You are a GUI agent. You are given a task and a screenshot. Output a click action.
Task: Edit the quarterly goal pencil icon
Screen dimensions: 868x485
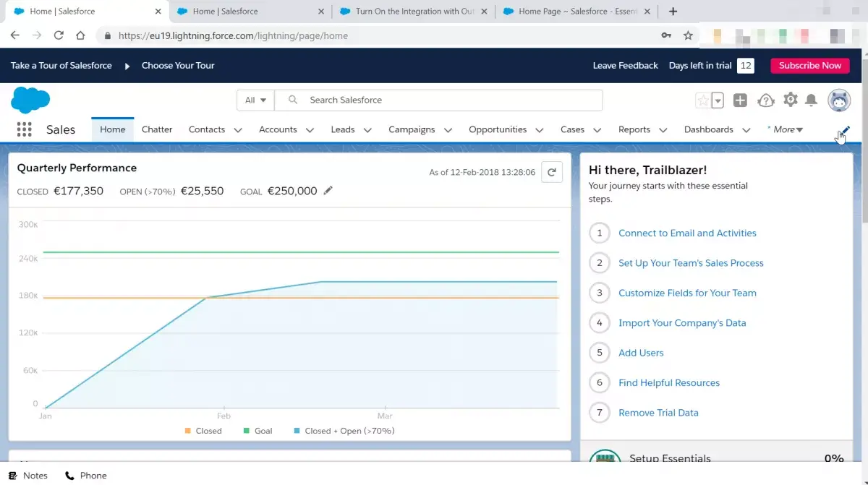click(328, 191)
